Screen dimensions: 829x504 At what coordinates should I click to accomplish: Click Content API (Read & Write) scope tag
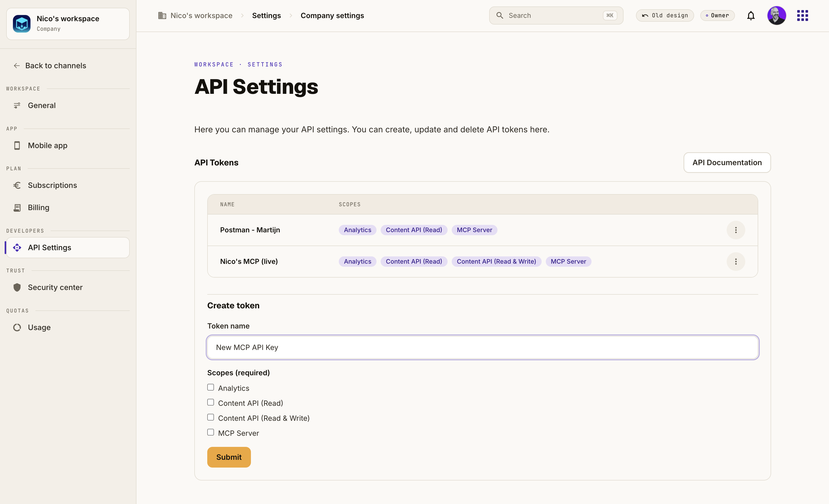pyautogui.click(x=496, y=262)
